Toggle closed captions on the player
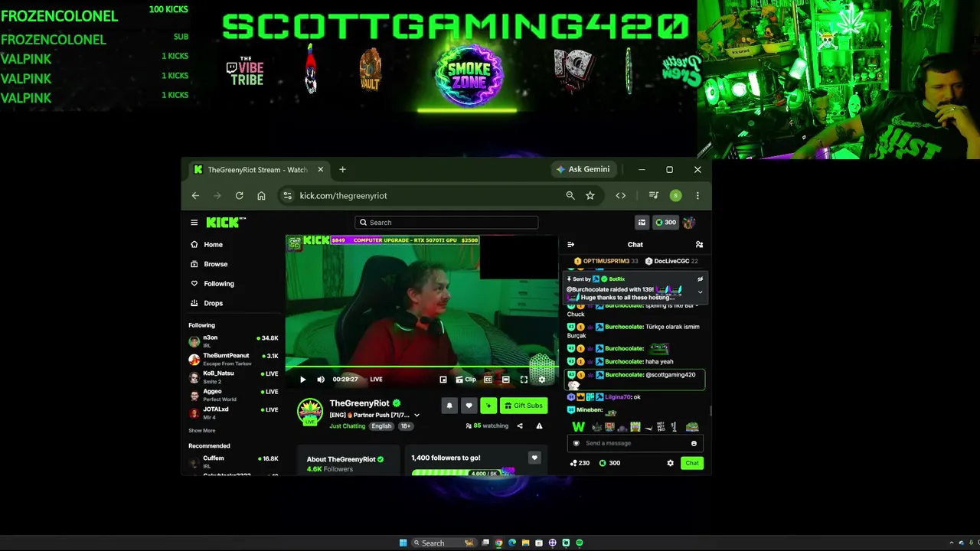 coord(488,380)
